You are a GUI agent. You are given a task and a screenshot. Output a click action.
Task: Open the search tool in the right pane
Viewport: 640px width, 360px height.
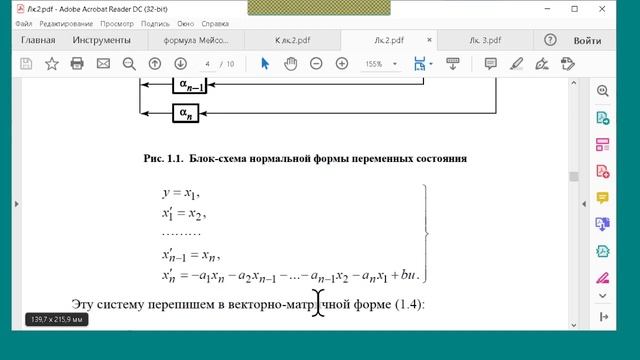[602, 91]
